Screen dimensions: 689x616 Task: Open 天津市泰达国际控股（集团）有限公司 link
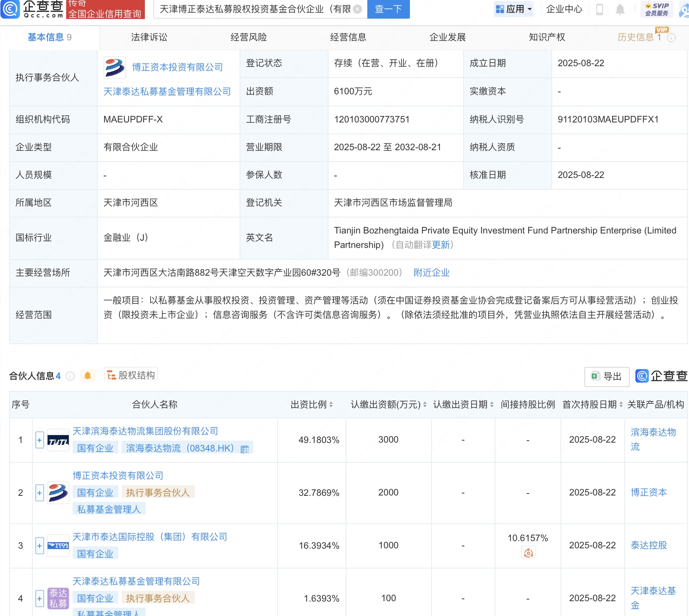[150, 537]
